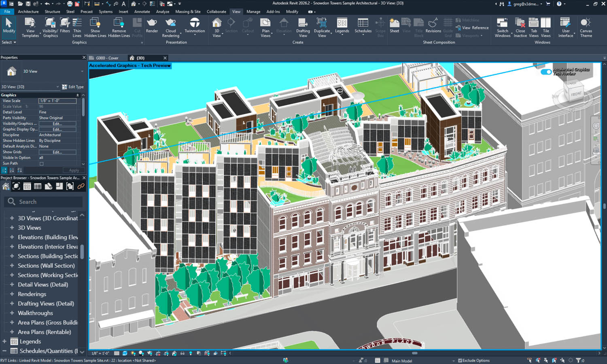Expand the Walkthroughs tree node
This screenshot has height=364, width=607.
coord(12,313)
